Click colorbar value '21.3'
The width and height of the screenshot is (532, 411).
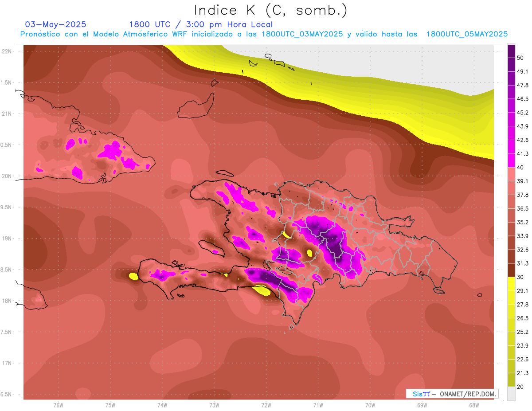[523, 373]
